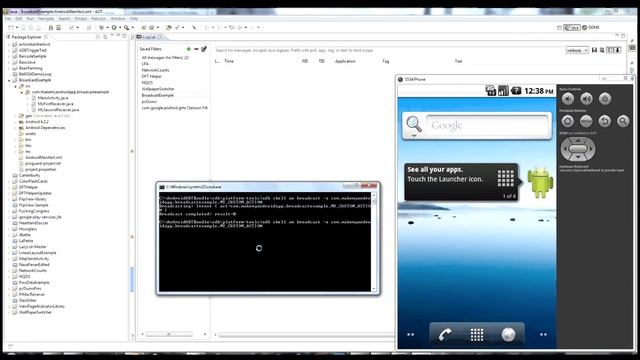Open the Project menu
Screen dimensions: 640x360
(80, 19)
